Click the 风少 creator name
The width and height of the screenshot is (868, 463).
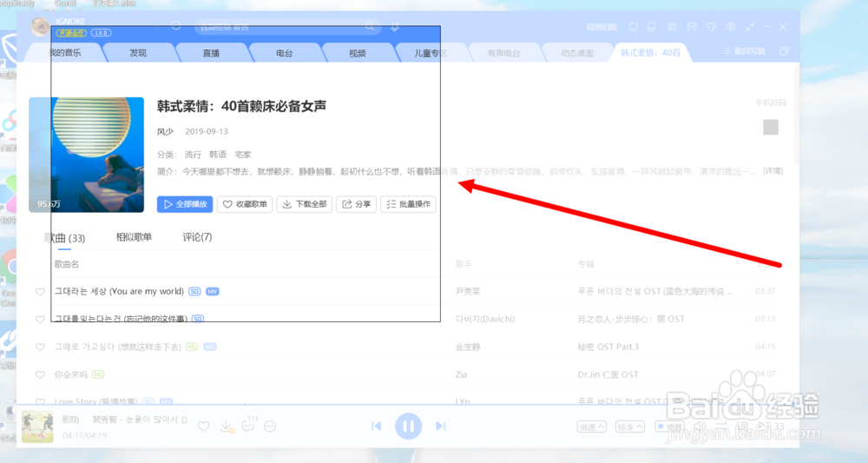pos(165,132)
